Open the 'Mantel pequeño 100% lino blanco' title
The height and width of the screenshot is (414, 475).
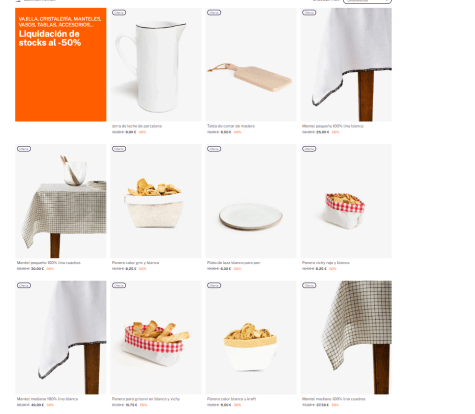click(333, 126)
